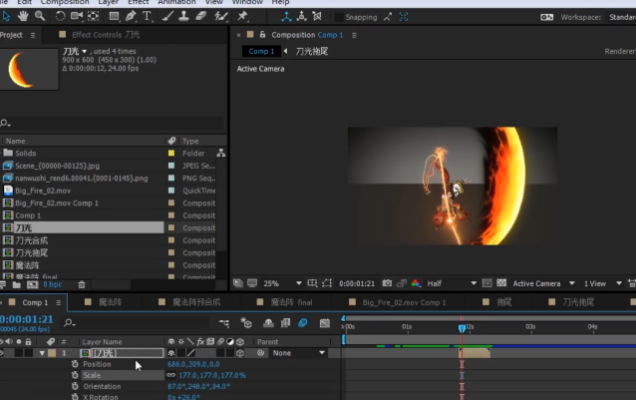Toggle Orientation stopwatch keyframing
The width and height of the screenshot is (636, 400).
[75, 386]
